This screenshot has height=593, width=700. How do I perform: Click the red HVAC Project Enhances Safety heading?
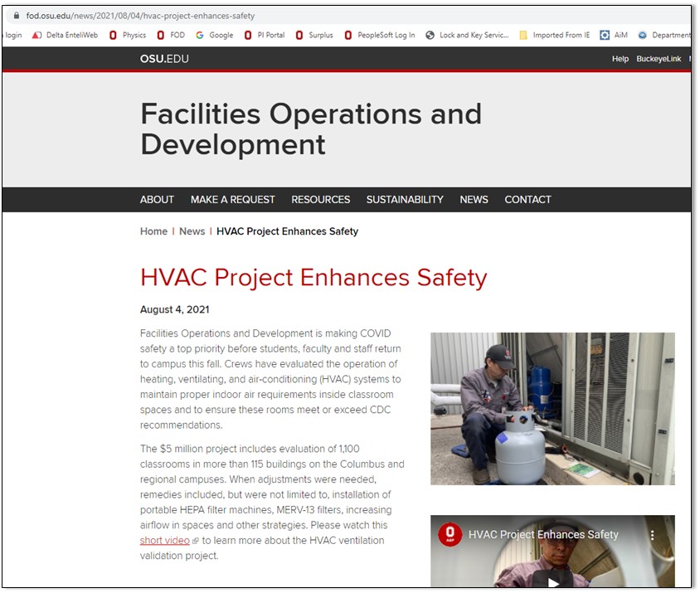pyautogui.click(x=314, y=278)
